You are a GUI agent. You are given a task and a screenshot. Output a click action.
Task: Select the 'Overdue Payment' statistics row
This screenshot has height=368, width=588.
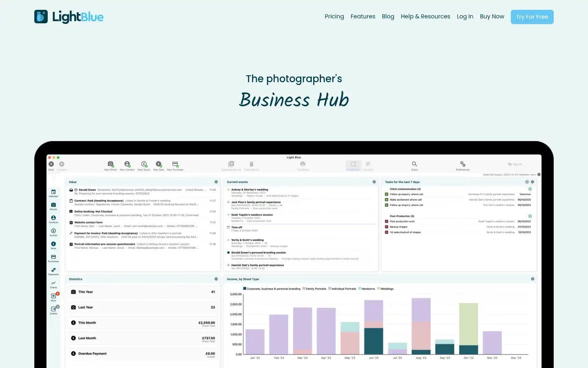pyautogui.click(x=143, y=354)
